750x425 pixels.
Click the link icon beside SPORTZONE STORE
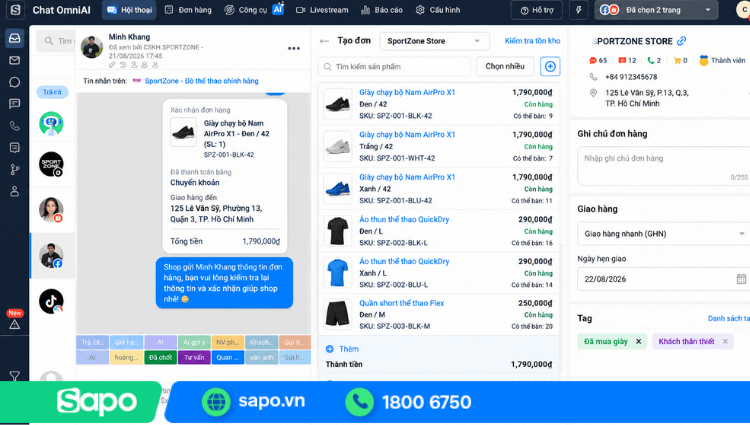click(x=682, y=41)
